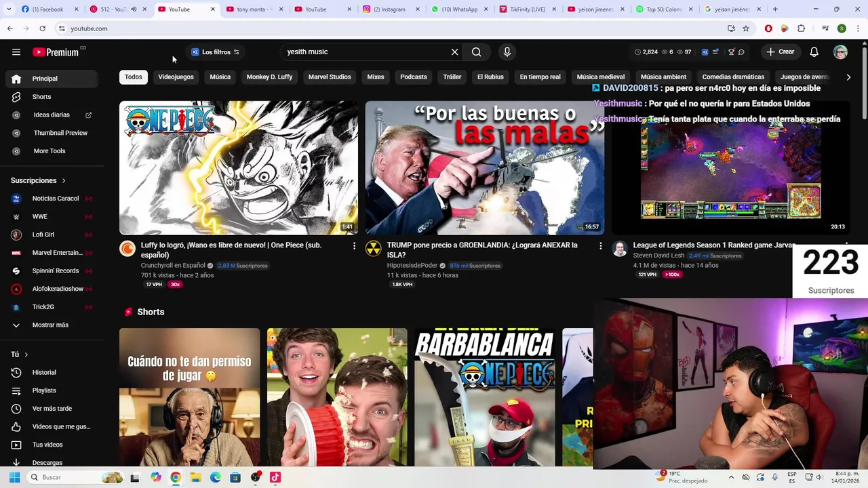Viewport: 868px width, 488px height.
Task: Expand the Tú section chevron
Action: [26, 354]
